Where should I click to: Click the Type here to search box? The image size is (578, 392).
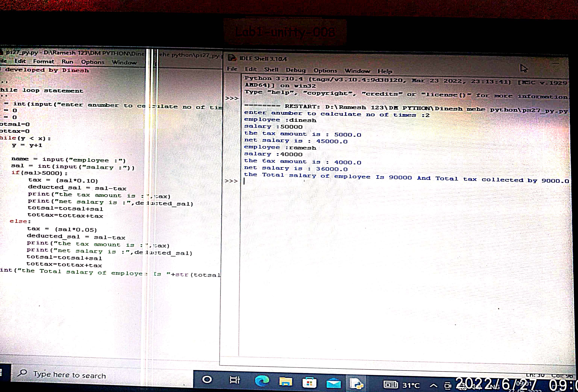[70, 375]
